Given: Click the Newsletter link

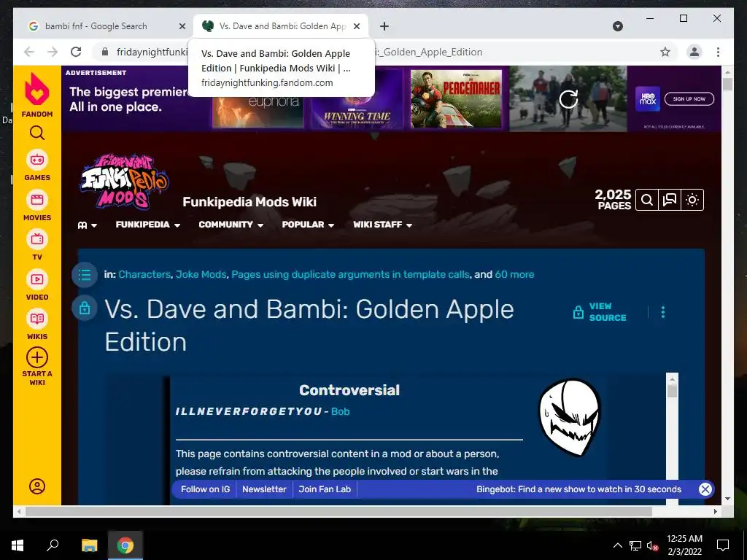Looking at the screenshot, I should (x=264, y=489).
